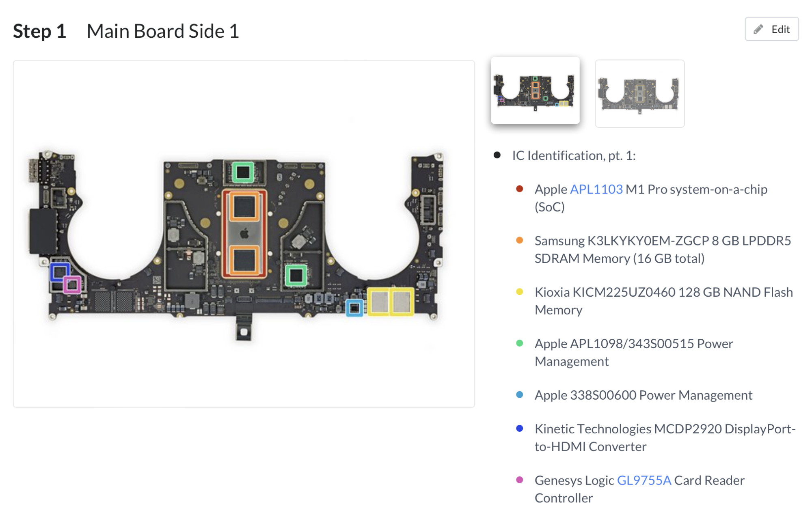Open the gray main board thumbnail
The width and height of the screenshot is (812, 517).
pos(639,94)
